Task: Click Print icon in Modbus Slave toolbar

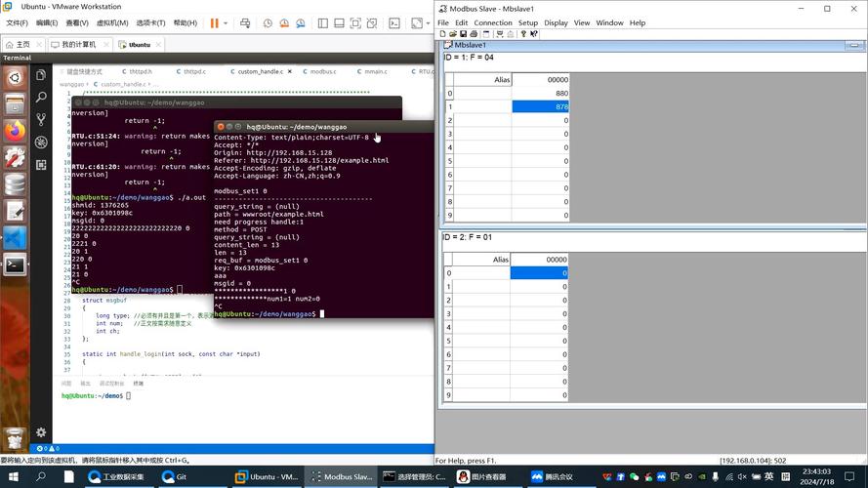Action: click(x=474, y=34)
